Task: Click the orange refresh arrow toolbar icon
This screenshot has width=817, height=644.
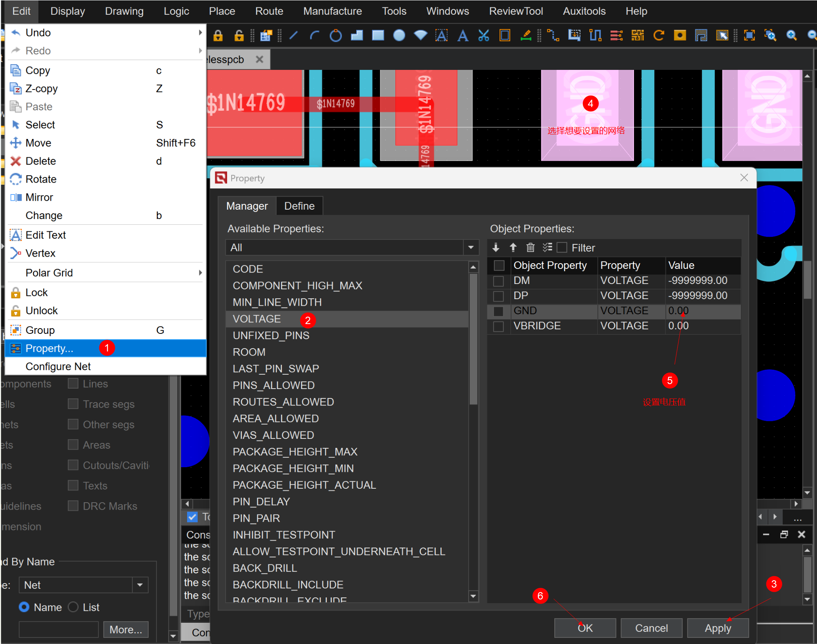Action: click(659, 36)
